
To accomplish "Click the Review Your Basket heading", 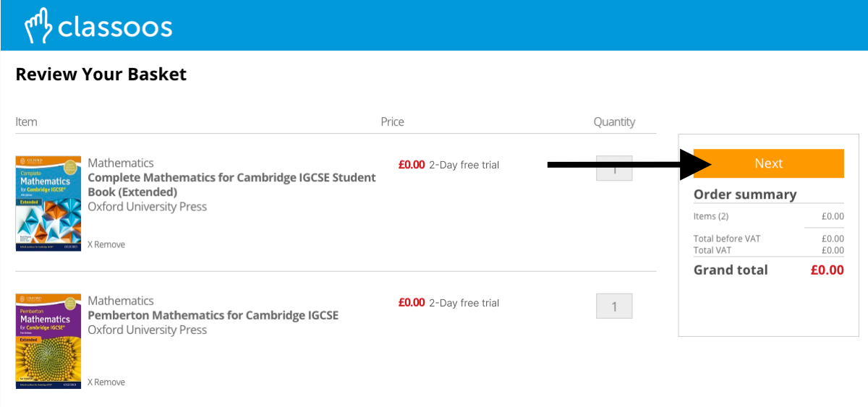I will 101,74.
